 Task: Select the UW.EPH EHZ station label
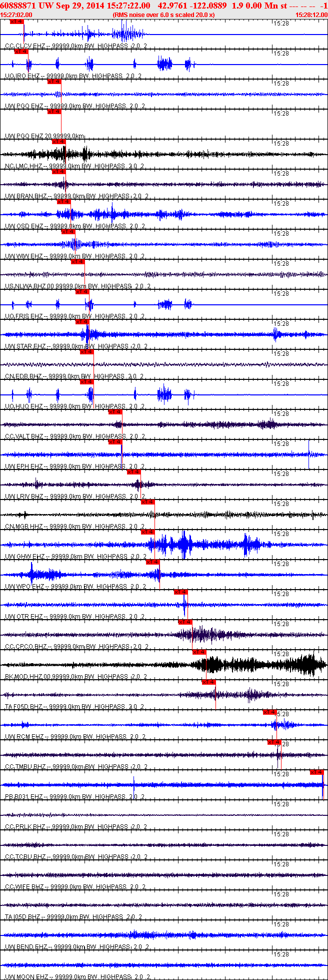click(x=75, y=466)
